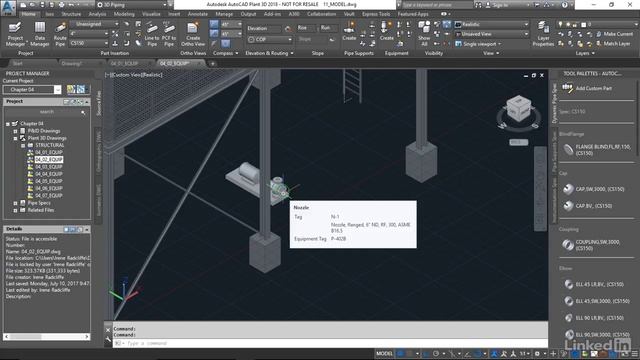Click Make Current layer button

[x=614, y=34]
